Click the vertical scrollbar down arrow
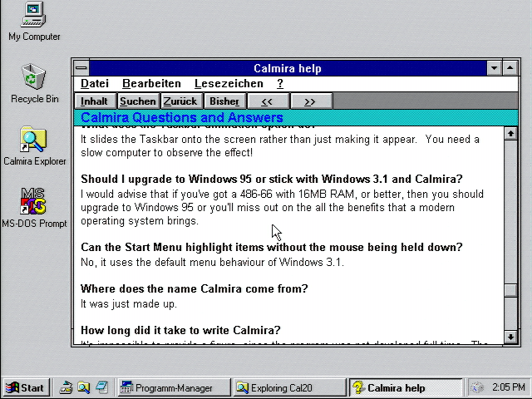This screenshot has width=532, height=399. tap(510, 337)
